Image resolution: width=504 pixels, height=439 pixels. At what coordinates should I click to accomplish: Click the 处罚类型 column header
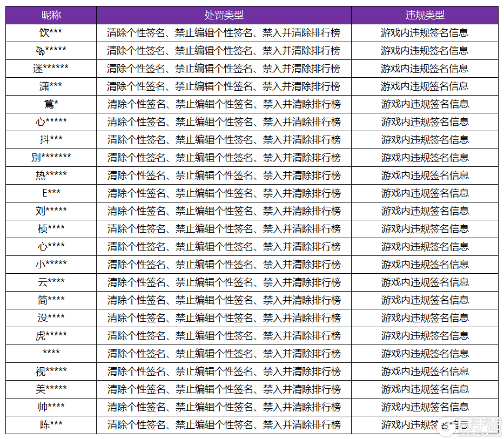pos(224,15)
